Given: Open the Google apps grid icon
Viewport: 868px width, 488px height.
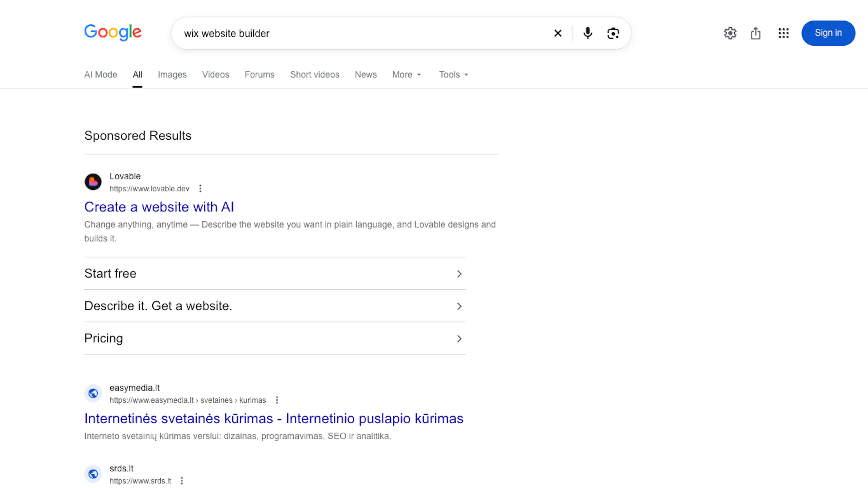Looking at the screenshot, I should 783,33.
